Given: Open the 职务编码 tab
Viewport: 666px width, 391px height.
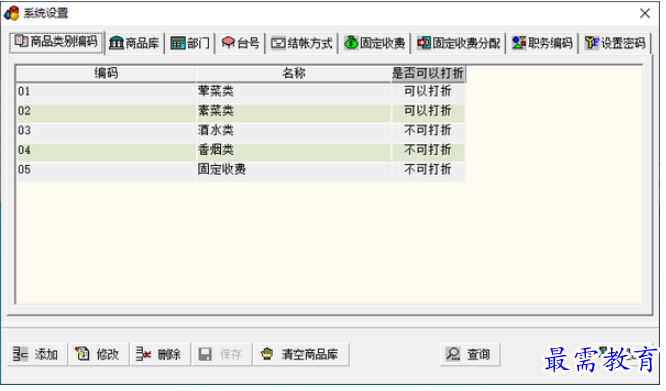Looking at the screenshot, I should coord(542,43).
